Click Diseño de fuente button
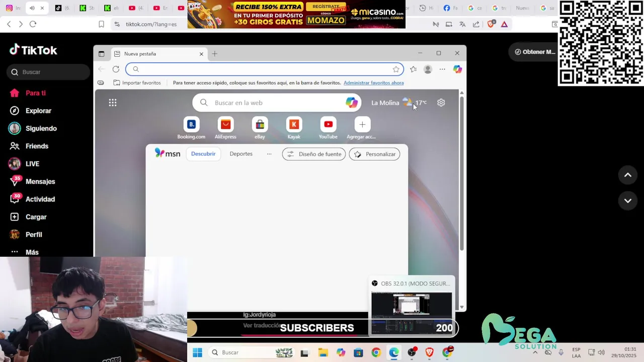This screenshot has height=362, width=644. point(314,154)
